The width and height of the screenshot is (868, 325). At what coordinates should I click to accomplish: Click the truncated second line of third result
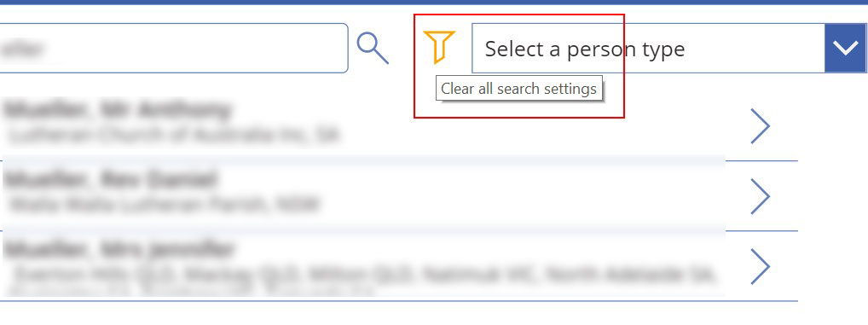tap(188, 291)
